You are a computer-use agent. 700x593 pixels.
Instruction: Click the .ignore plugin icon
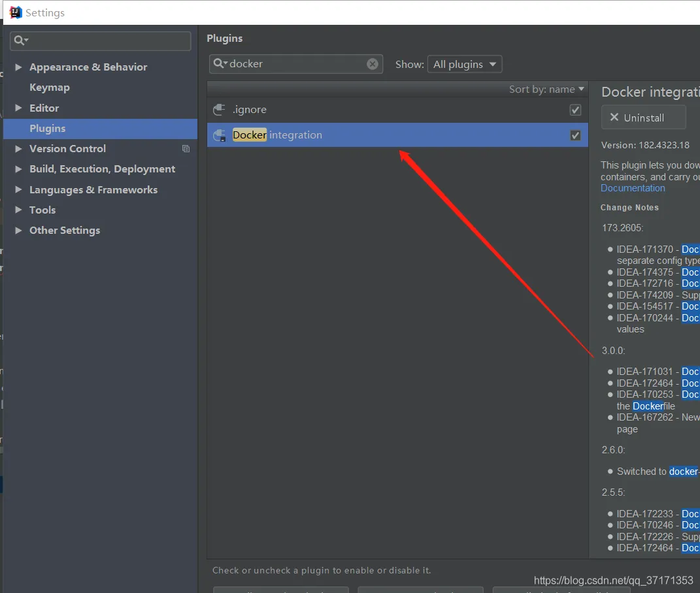[x=219, y=109]
